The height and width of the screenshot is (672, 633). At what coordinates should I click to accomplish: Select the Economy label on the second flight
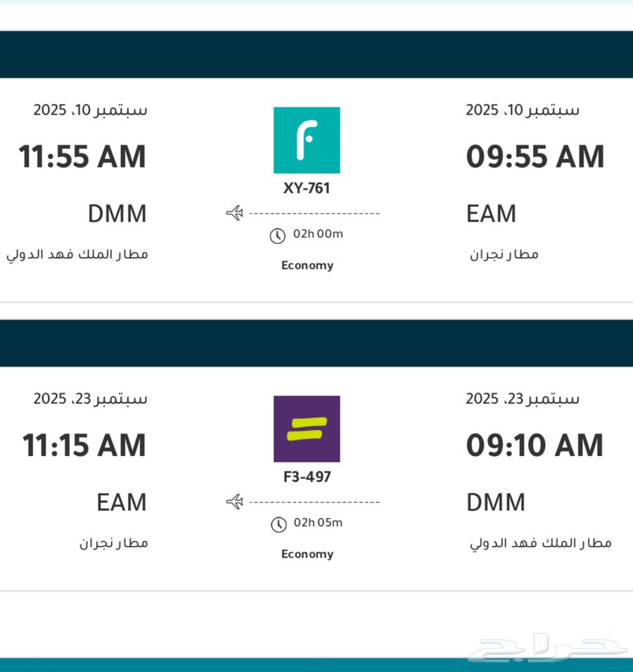click(x=307, y=554)
